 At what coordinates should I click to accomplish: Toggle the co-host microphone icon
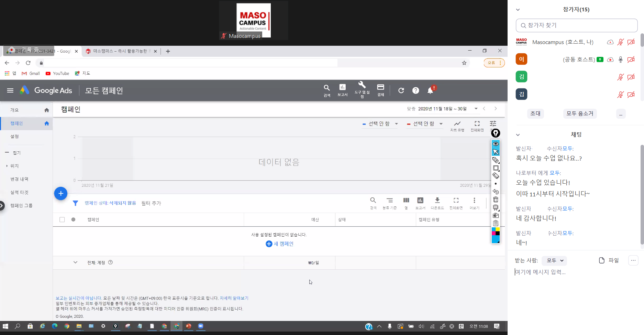coord(620,60)
